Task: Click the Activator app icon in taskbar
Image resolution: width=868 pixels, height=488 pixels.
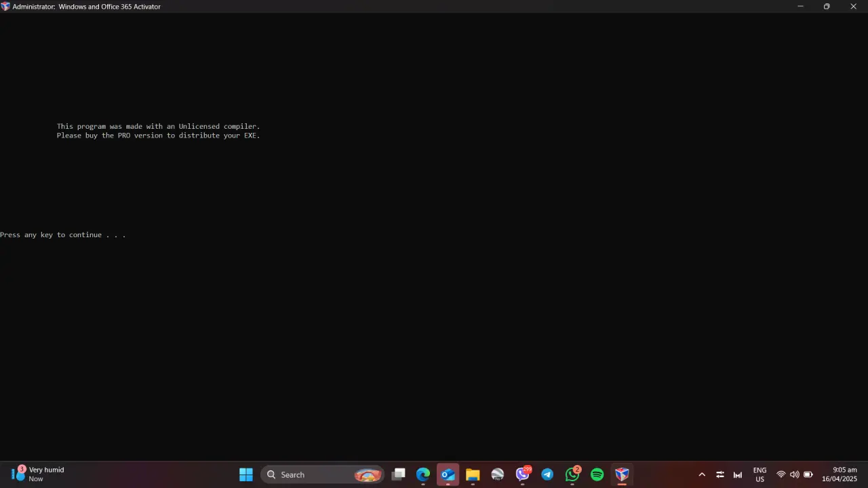Action: (622, 474)
